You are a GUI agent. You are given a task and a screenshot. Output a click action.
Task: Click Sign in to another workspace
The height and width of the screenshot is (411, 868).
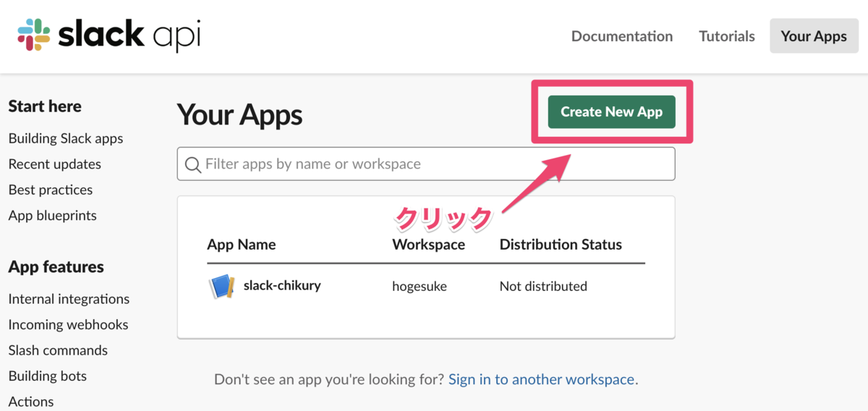pyautogui.click(x=542, y=379)
